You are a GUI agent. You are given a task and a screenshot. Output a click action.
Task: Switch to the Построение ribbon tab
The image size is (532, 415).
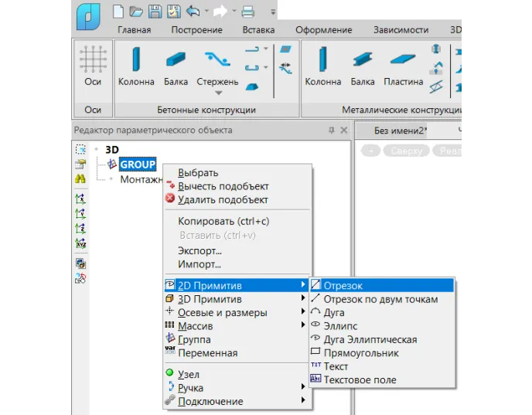[x=196, y=30]
